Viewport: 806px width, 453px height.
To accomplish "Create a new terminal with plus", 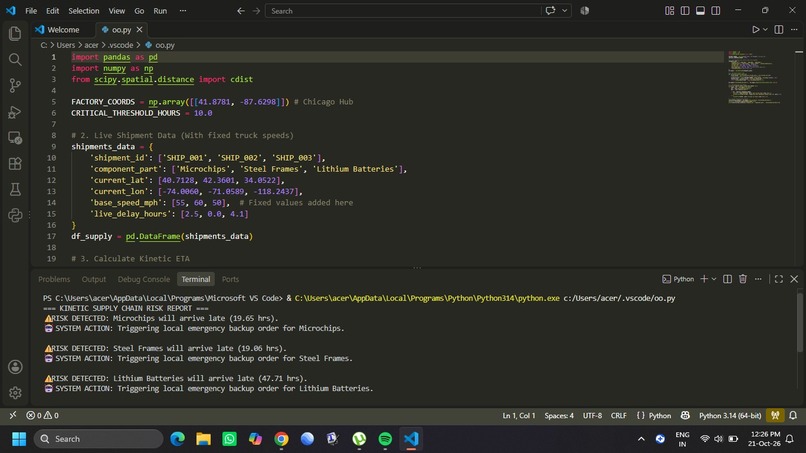I will [704, 279].
